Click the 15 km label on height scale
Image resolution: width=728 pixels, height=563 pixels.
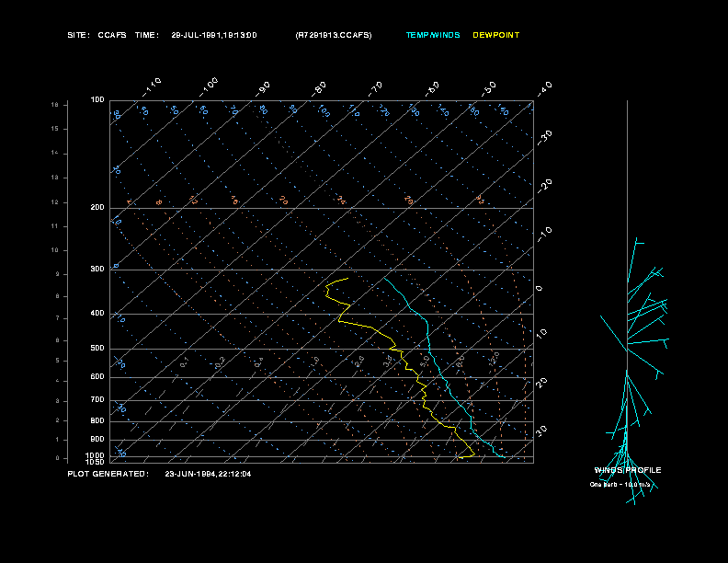pos(55,129)
